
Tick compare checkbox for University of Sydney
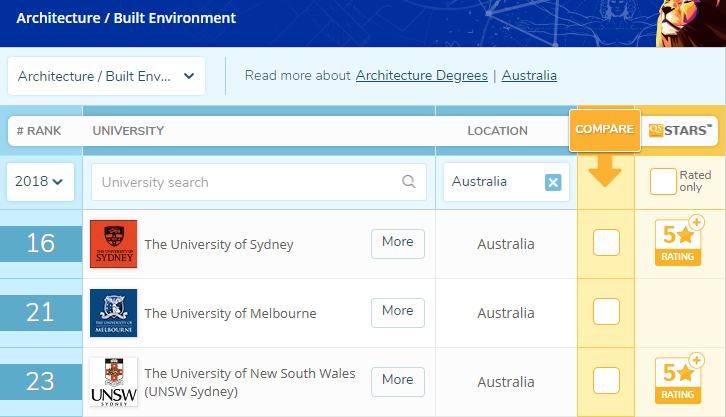point(606,243)
